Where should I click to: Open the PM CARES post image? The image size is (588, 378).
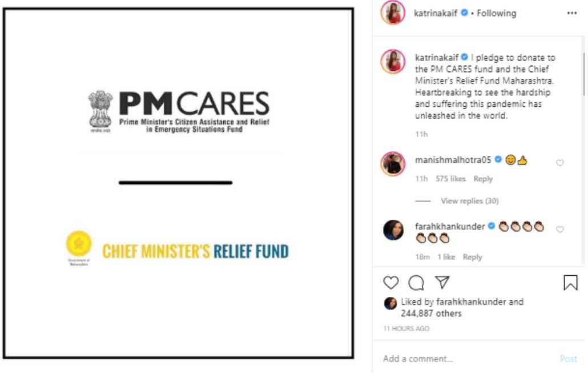[x=179, y=183]
